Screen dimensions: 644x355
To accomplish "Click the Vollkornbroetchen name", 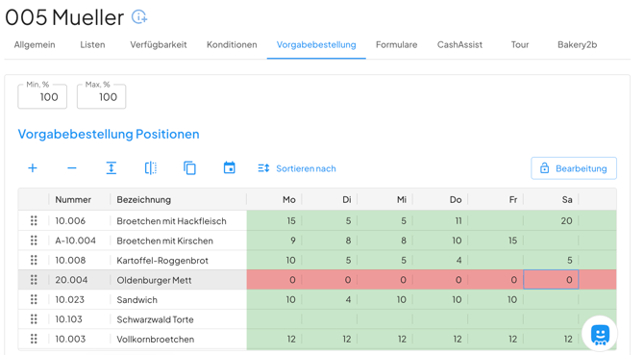I will coord(156,340).
